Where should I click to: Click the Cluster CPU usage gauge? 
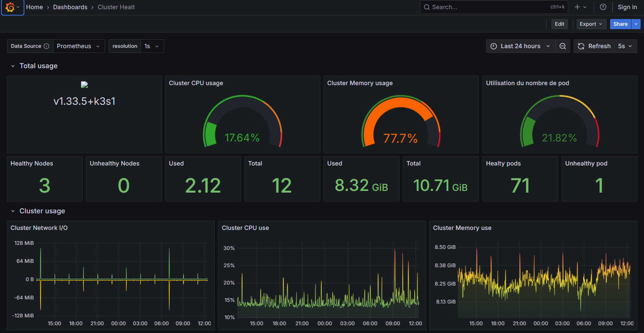click(x=243, y=121)
